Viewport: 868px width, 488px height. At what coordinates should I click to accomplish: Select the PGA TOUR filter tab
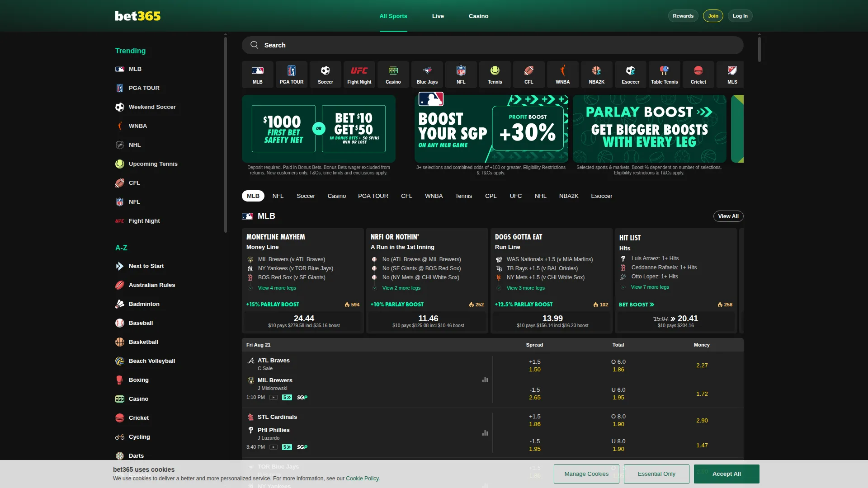tap(373, 196)
